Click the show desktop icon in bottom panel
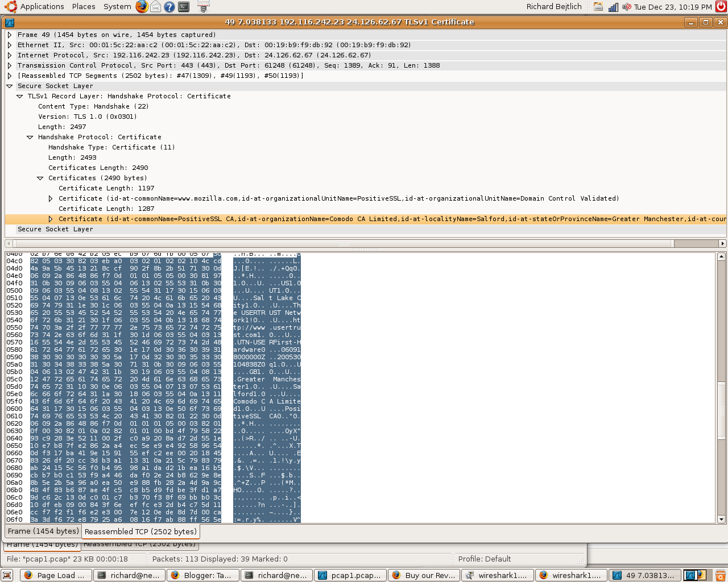This screenshot has height=582, width=728. [7, 575]
